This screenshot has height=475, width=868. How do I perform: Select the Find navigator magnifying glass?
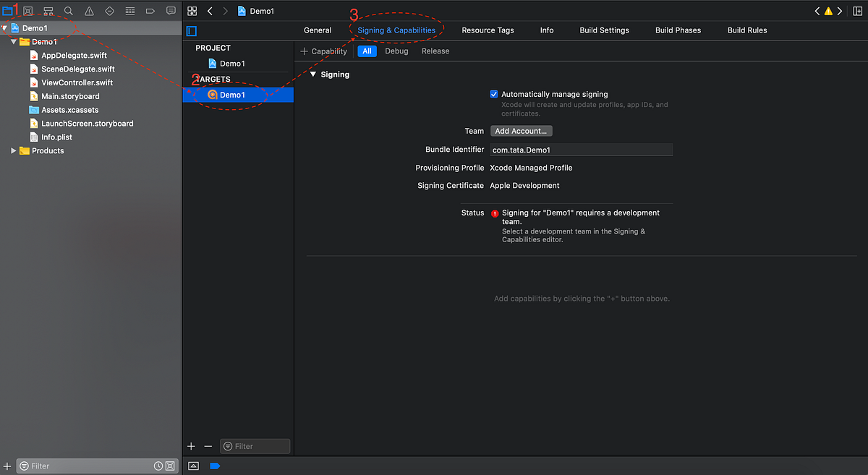coord(69,11)
